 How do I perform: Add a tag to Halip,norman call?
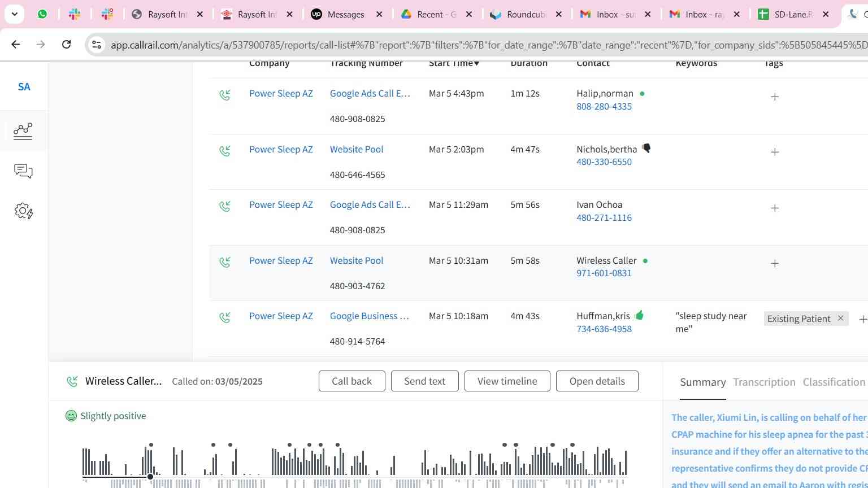tap(775, 97)
